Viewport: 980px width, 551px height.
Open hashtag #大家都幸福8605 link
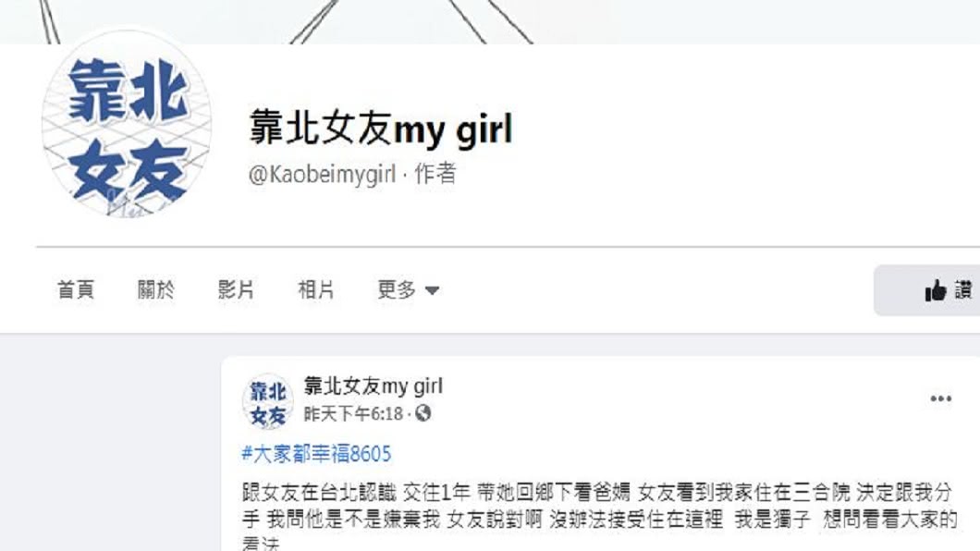[x=316, y=454]
